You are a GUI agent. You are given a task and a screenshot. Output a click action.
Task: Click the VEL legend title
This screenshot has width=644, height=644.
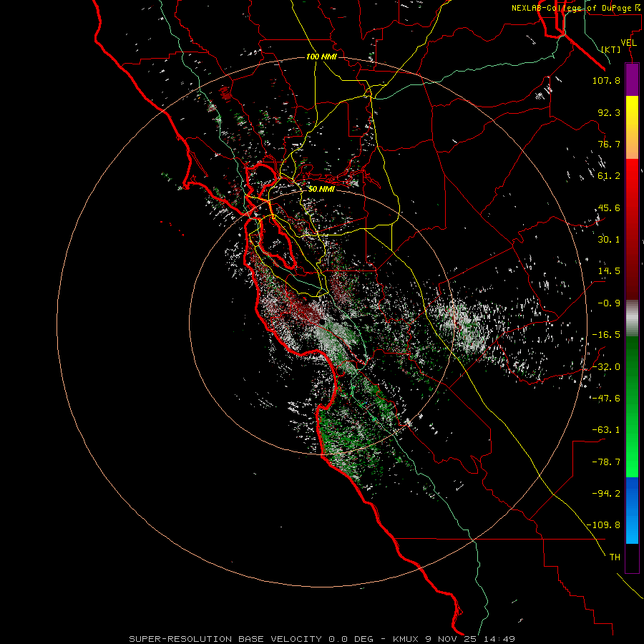[x=628, y=43]
